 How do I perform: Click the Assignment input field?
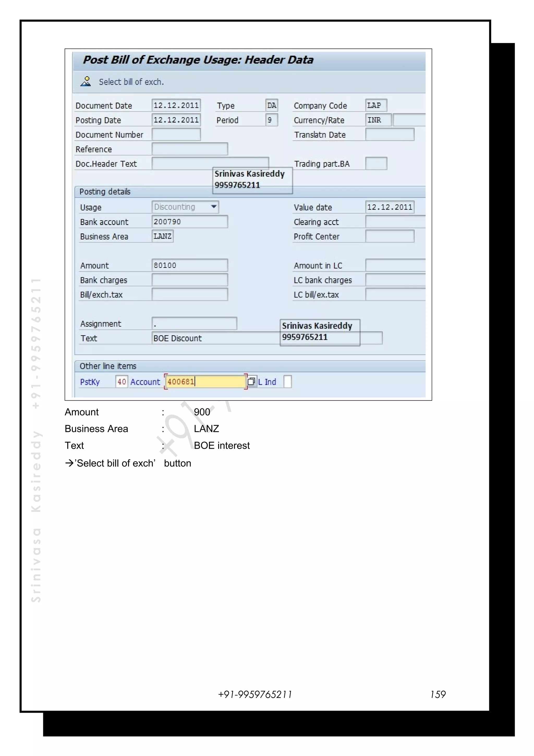[194, 323]
